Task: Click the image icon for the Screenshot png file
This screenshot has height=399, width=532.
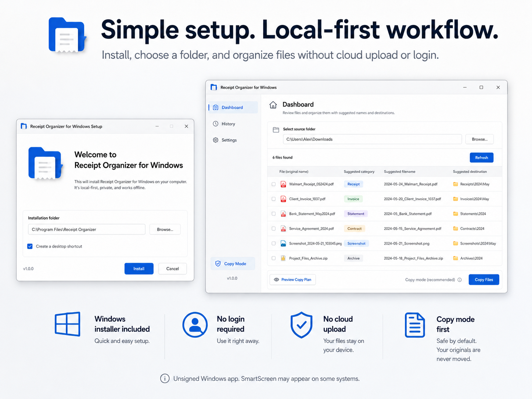Action: [x=283, y=243]
